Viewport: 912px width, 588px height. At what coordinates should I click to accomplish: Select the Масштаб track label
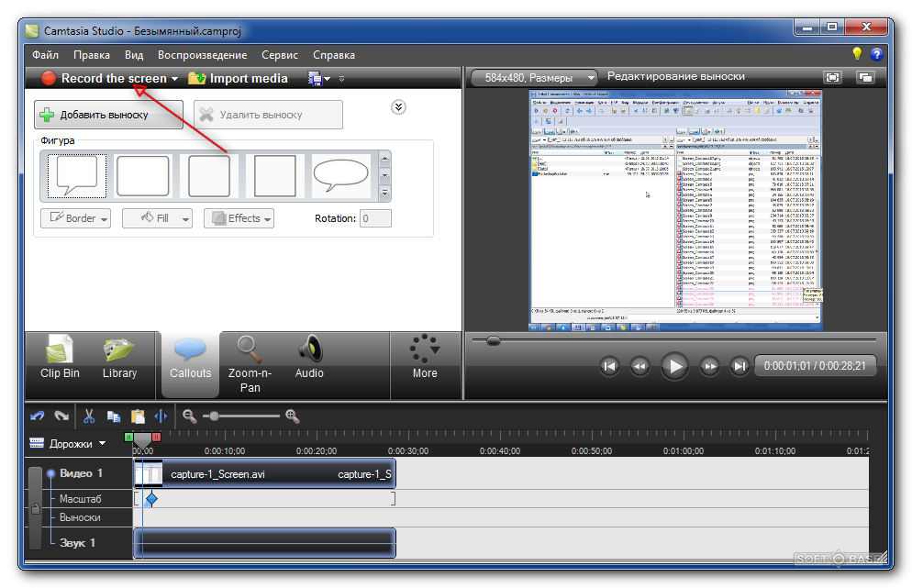tap(80, 498)
